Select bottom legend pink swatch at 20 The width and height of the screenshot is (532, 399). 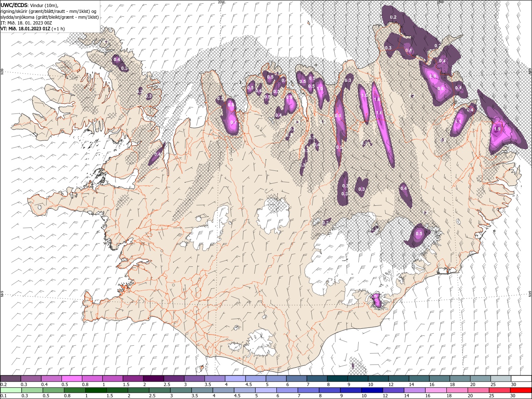(x=478, y=390)
